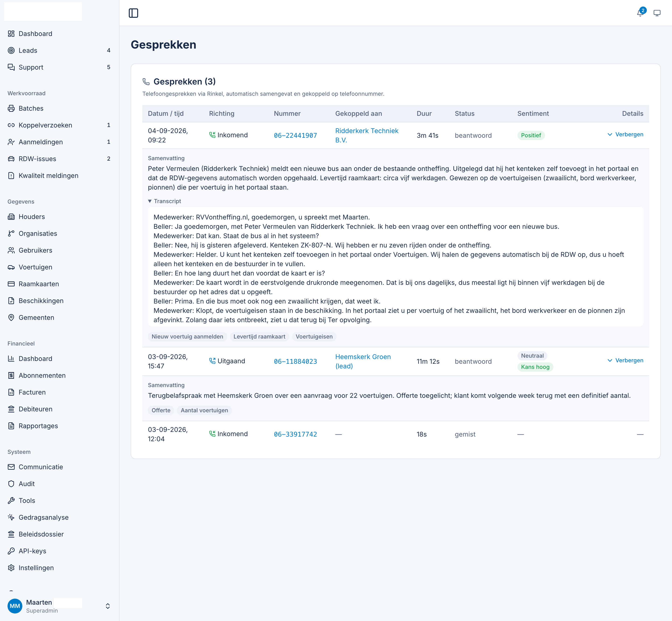Open Heemskerk Groen (lead) link
Viewport: 672px width, 621px height.
[x=363, y=361]
